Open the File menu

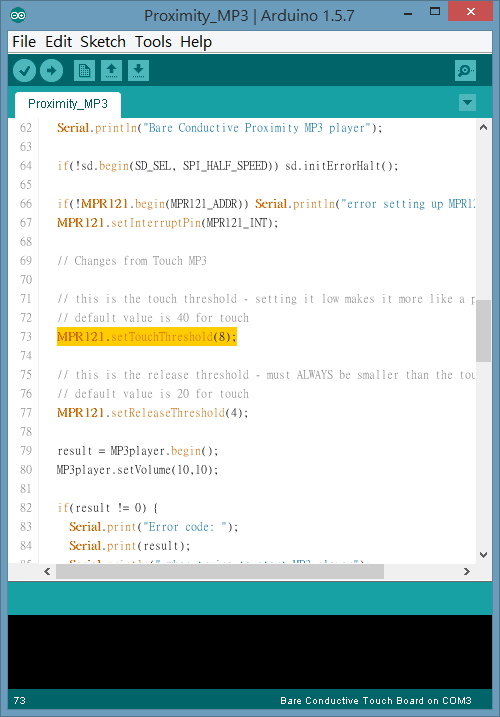(24, 42)
